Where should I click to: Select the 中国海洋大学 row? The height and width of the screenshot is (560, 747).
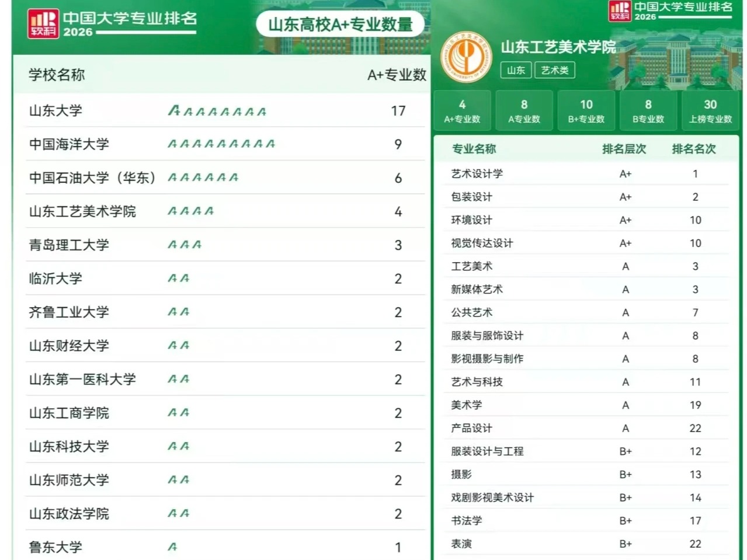225,144
